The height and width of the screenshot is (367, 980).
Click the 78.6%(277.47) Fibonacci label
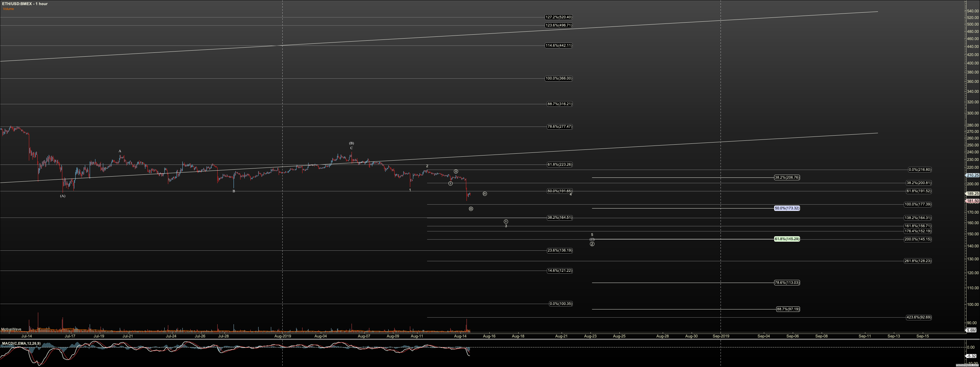[560, 127]
